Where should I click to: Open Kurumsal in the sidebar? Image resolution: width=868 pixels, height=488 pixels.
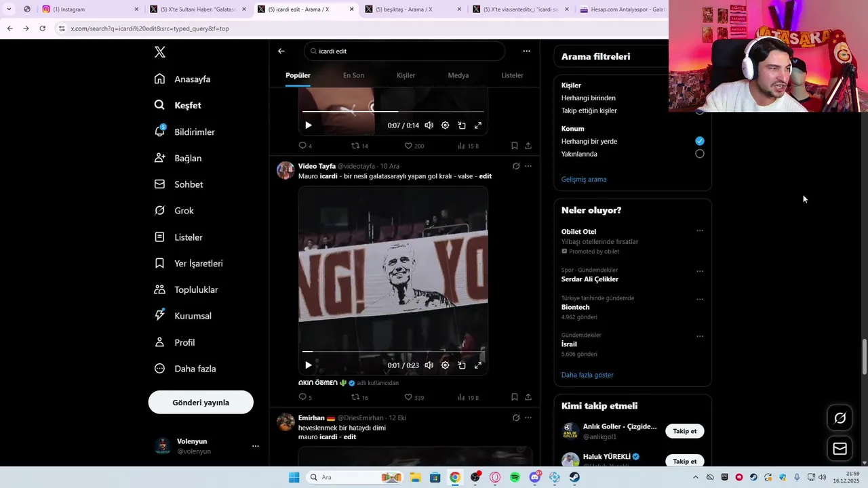pyautogui.click(x=182, y=316)
